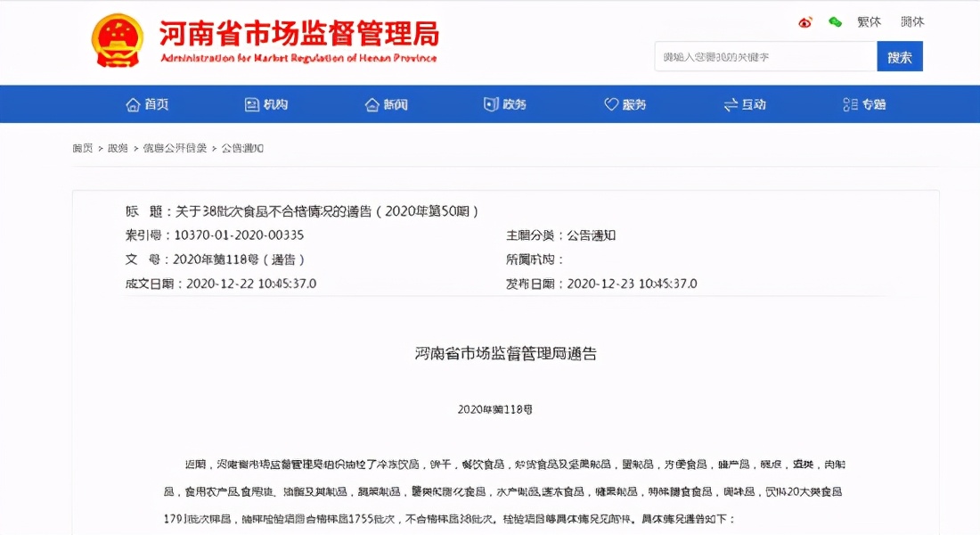
Task: Click the WeChat share icon
Action: (x=835, y=22)
